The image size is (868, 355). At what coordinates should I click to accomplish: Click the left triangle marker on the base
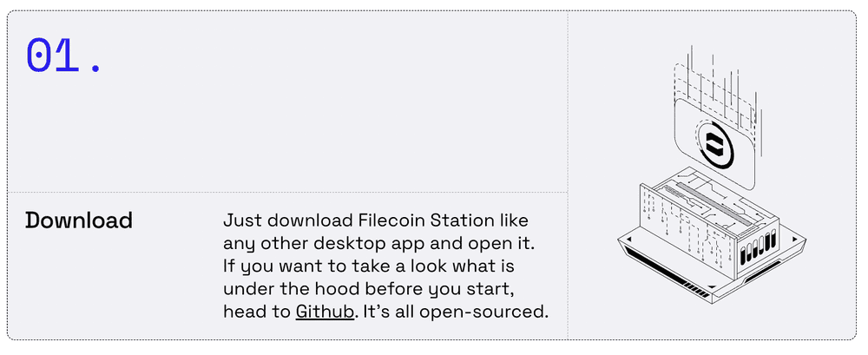click(x=628, y=240)
